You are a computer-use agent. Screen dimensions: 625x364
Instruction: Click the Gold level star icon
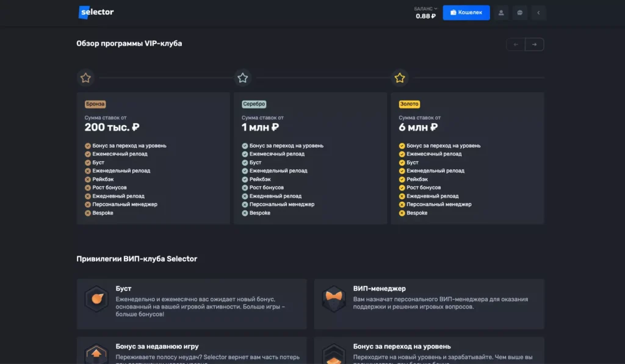(400, 78)
